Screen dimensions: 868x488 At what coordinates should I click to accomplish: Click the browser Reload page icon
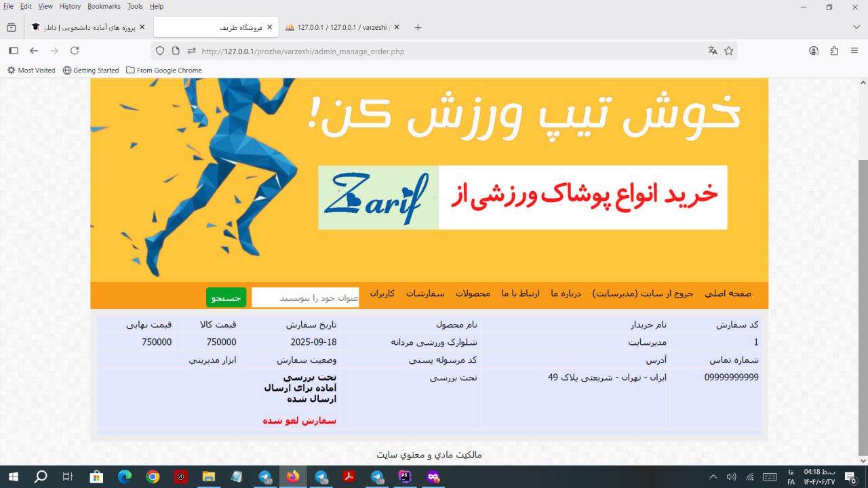click(75, 51)
